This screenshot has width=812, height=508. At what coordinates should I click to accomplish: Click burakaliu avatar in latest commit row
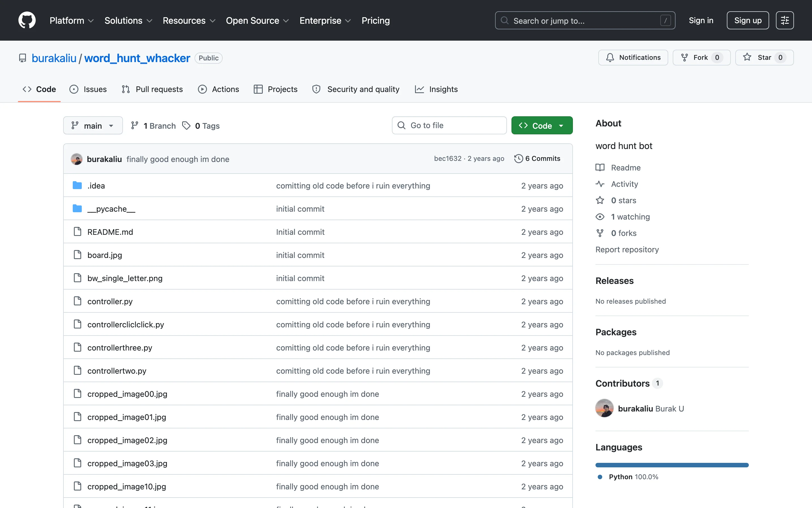[76, 159]
